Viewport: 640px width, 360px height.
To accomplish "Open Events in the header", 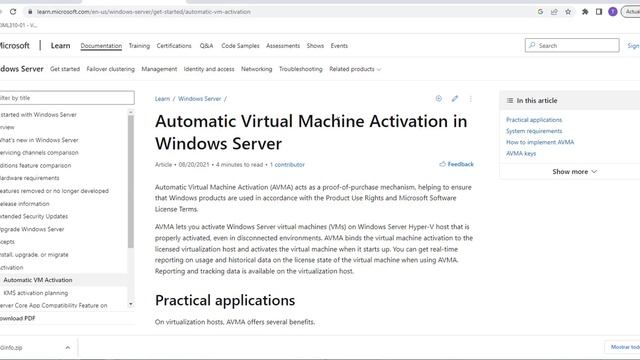I will (x=339, y=46).
